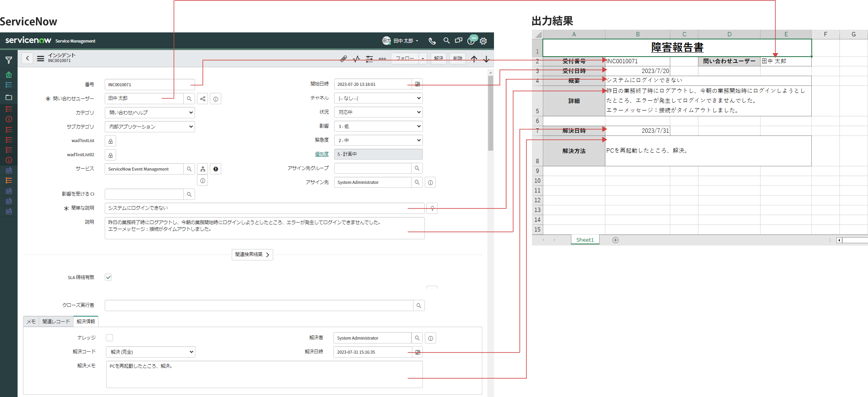Toggle the SLA 締結有無 checkbox
This screenshot has width=868, height=397.
(x=108, y=277)
